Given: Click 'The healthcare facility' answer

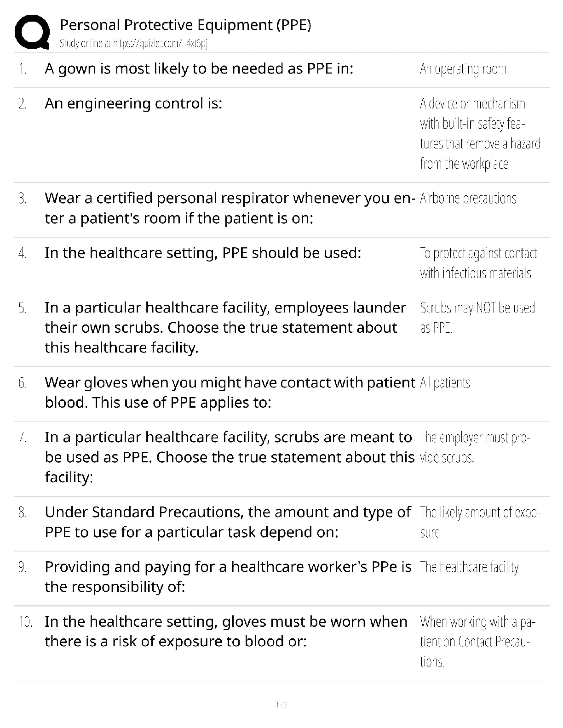Looking at the screenshot, I should click(469, 567).
